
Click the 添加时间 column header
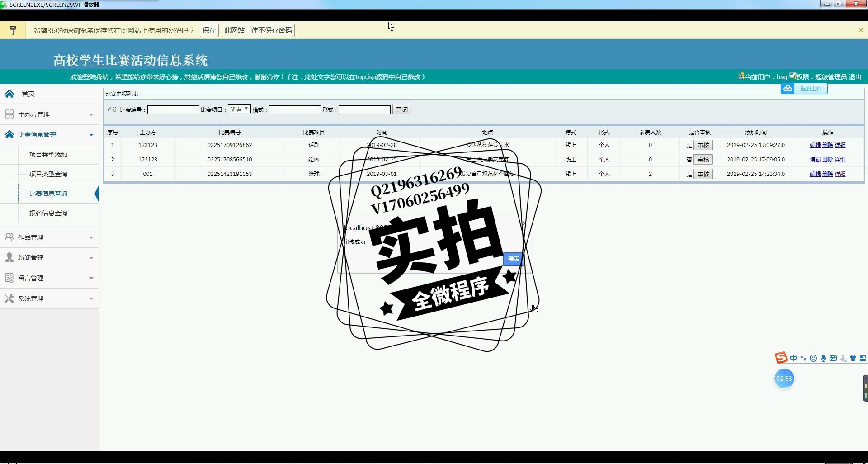[x=756, y=133]
